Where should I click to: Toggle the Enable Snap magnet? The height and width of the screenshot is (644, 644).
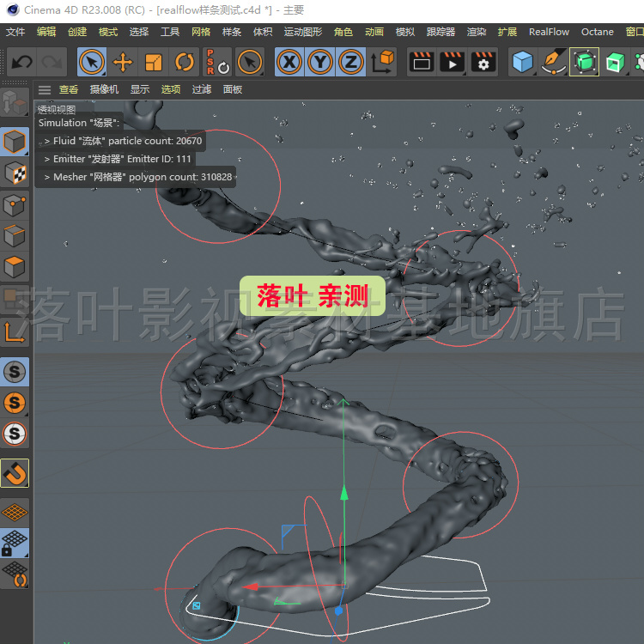point(15,473)
